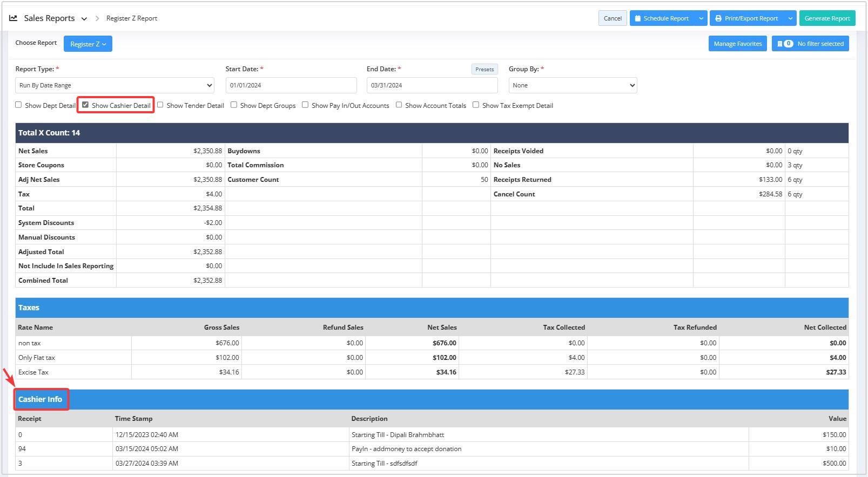868x477 pixels.
Task: Click the Time Stamp column header
Action: pos(133,419)
